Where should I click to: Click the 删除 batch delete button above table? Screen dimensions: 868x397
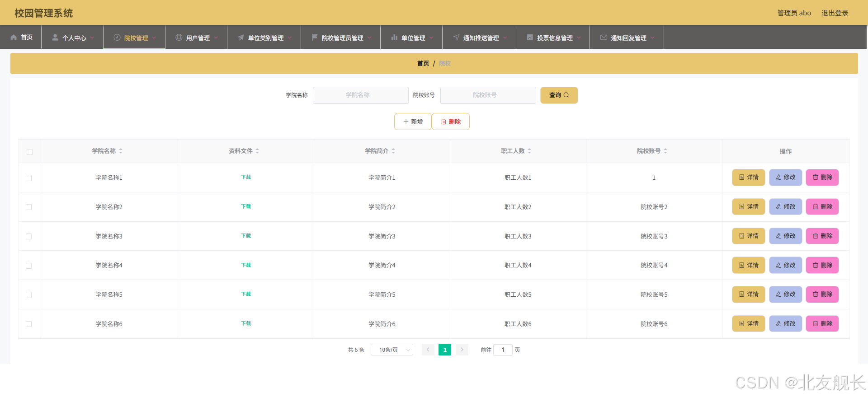pos(451,121)
